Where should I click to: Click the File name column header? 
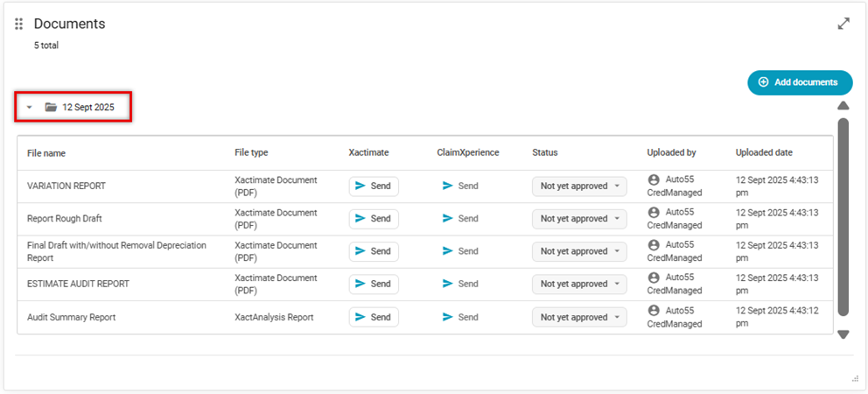tap(46, 152)
